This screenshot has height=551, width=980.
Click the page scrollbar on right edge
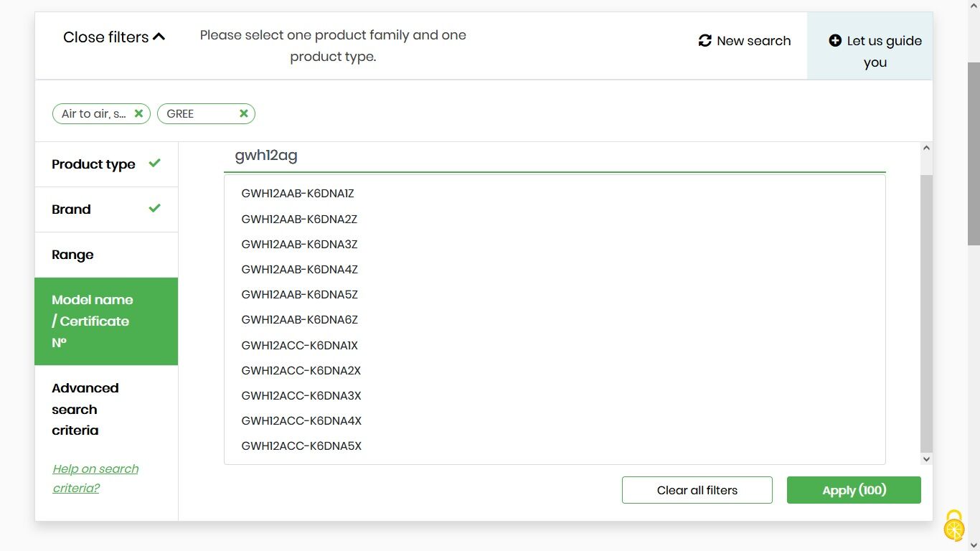coord(974,154)
